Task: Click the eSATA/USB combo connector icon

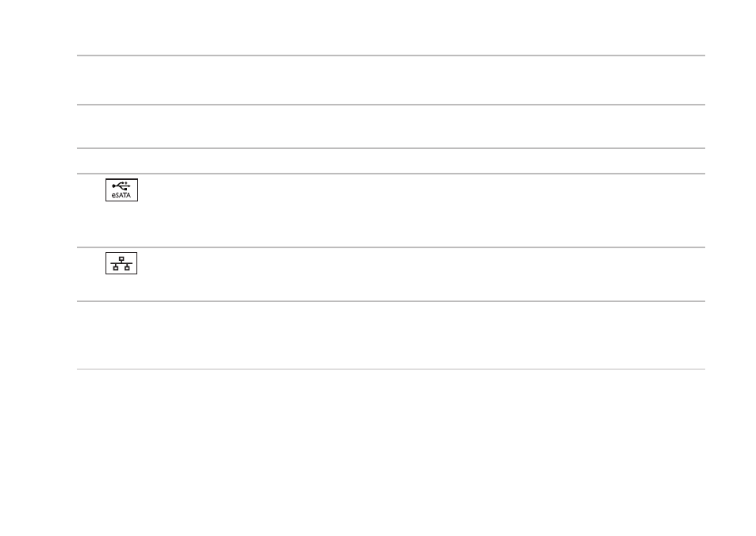Action: click(121, 190)
